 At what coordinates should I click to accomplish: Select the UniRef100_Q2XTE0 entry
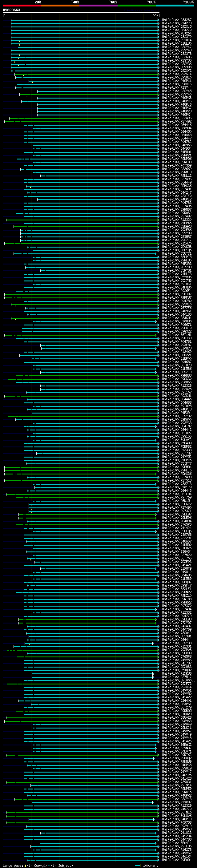point(176,196)
